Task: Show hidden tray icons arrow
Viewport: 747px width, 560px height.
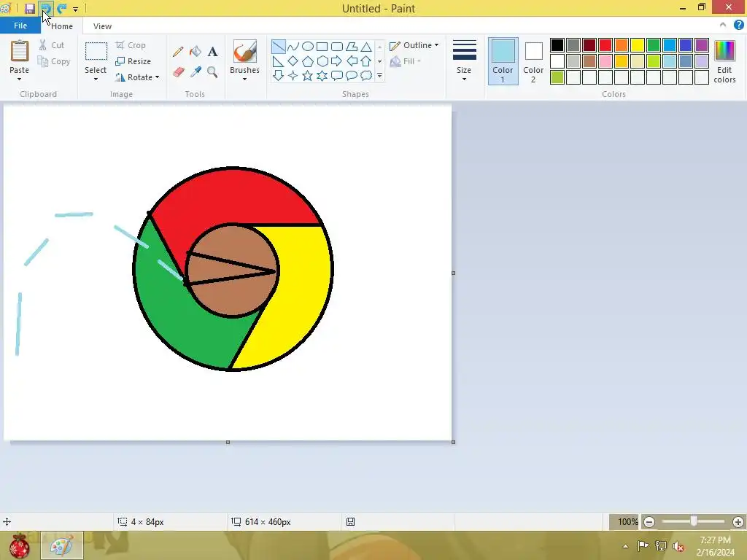Action: [625, 546]
